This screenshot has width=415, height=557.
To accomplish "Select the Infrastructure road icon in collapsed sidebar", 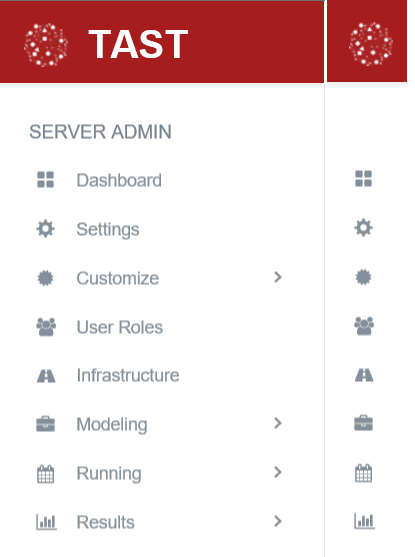I will point(364,375).
